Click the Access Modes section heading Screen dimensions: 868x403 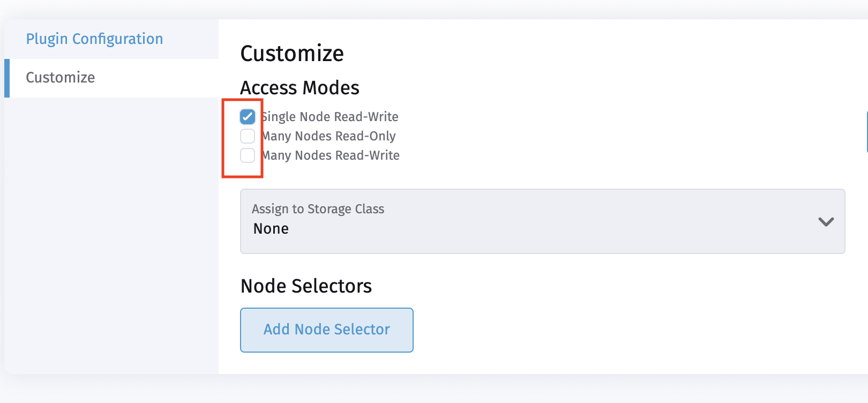point(300,87)
